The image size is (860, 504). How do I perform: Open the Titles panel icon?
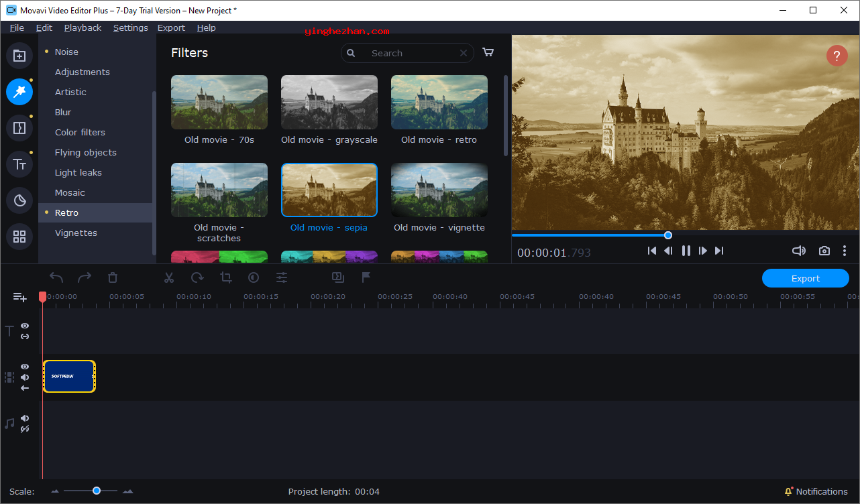click(x=19, y=164)
